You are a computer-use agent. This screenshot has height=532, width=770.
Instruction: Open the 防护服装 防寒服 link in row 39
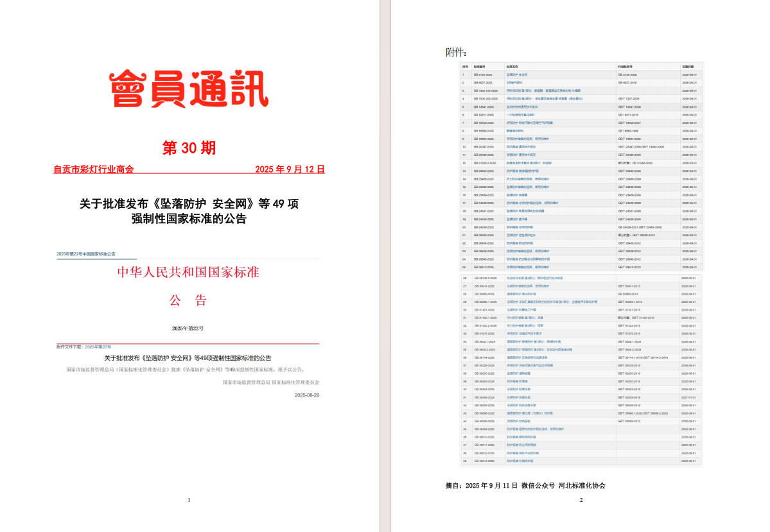[516, 381]
